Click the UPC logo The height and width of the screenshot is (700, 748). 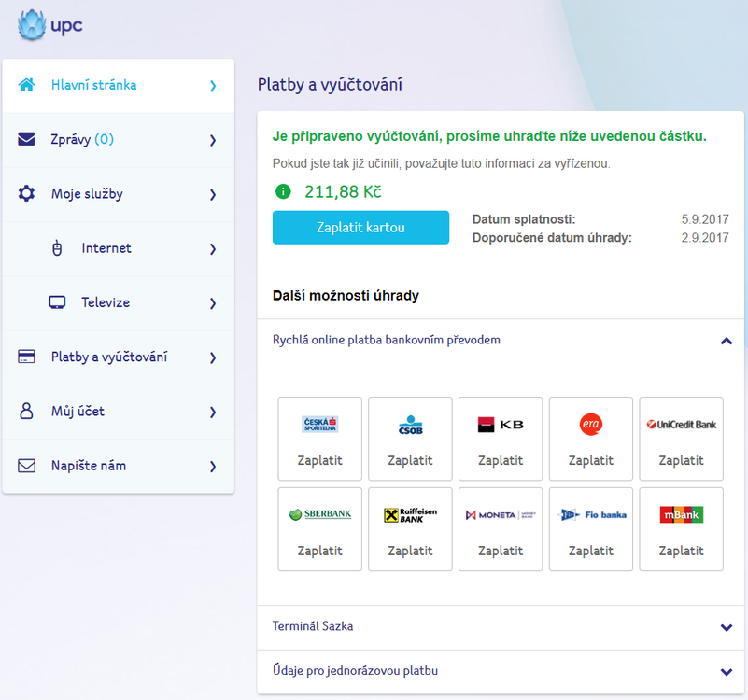pyautogui.click(x=49, y=25)
